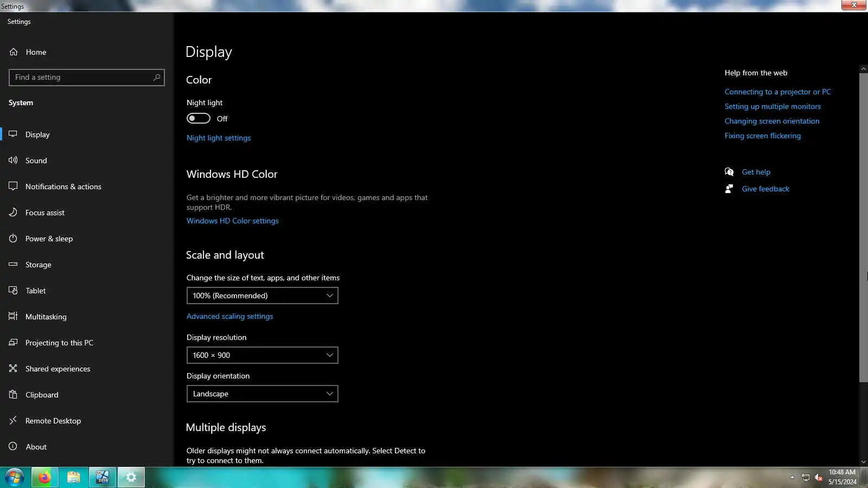Open Windows HD Color settings link
Image resolution: width=868 pixels, height=488 pixels.
tap(233, 221)
